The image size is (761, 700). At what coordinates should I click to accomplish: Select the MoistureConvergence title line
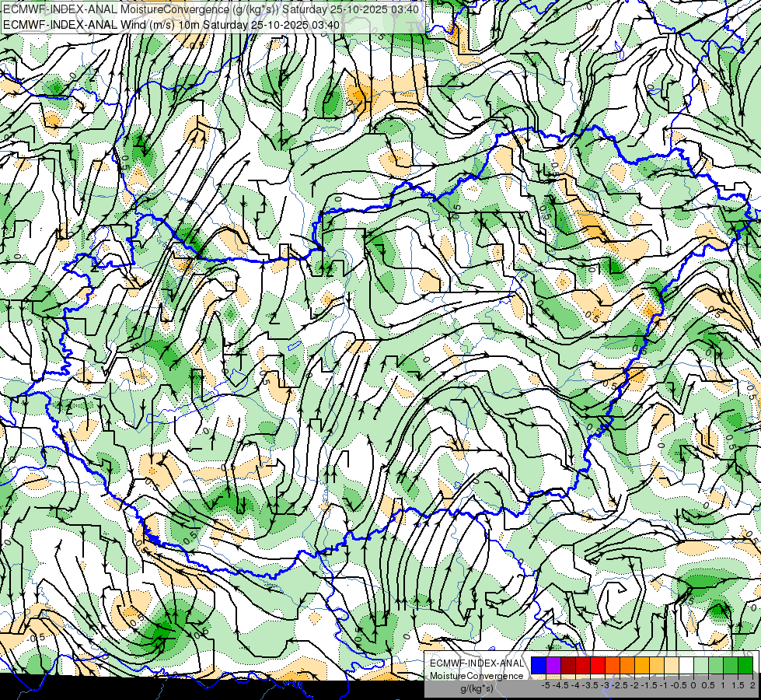[x=211, y=9]
